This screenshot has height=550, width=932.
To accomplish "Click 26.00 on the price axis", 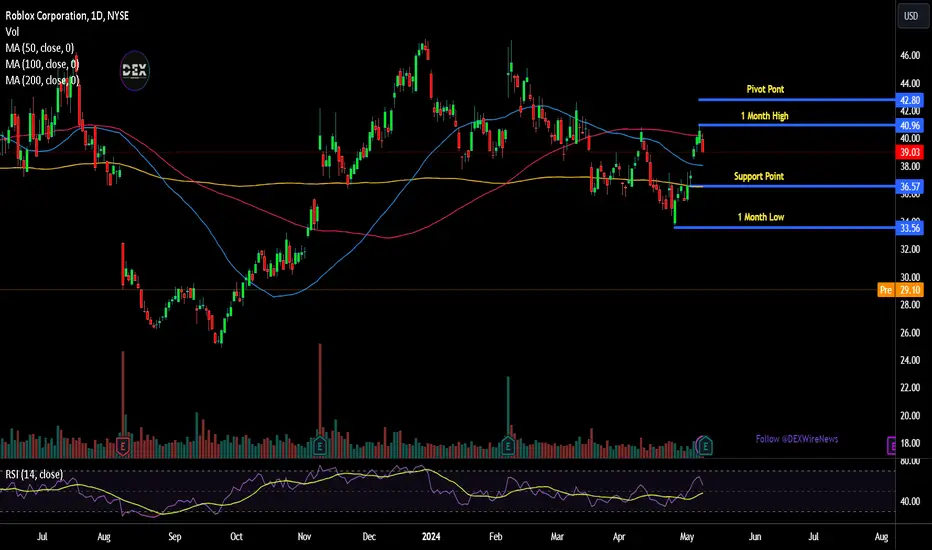I will (x=910, y=333).
